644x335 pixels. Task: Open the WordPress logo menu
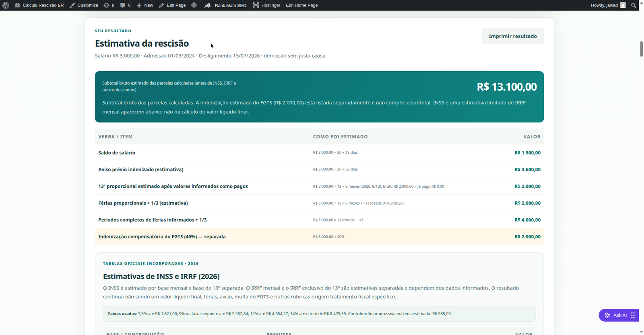(x=6, y=5)
